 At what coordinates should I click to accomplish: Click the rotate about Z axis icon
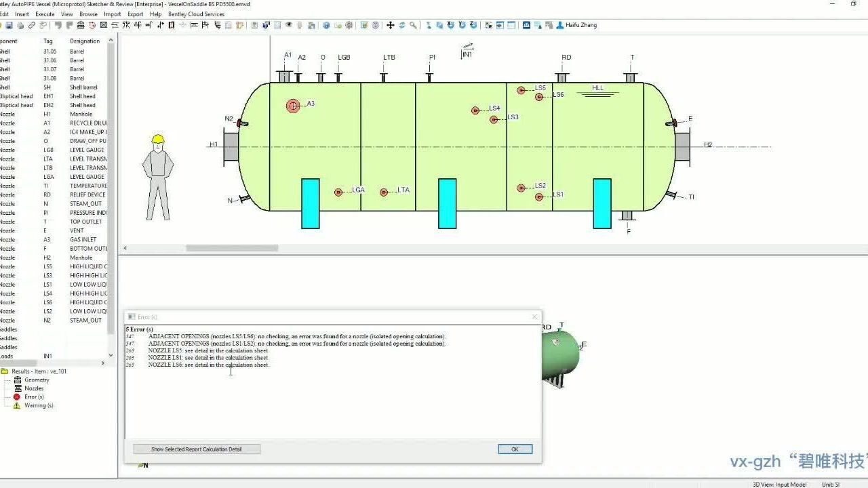(x=473, y=25)
